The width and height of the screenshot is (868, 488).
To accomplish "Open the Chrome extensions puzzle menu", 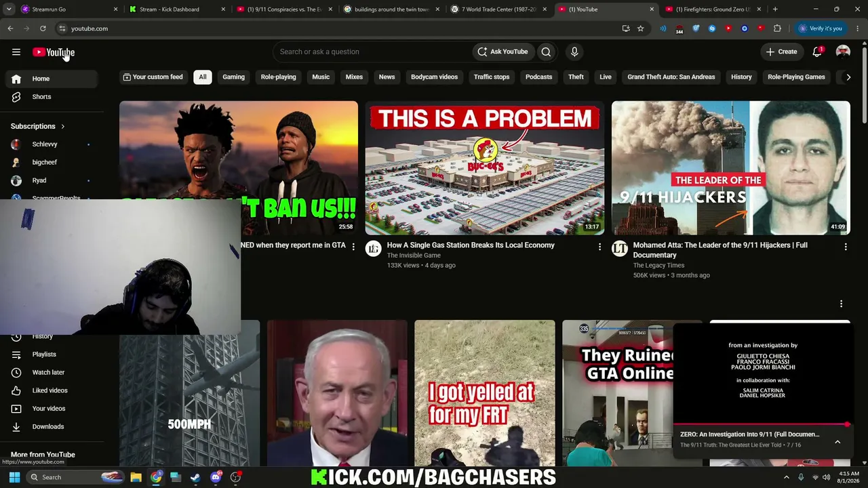I will point(777,28).
